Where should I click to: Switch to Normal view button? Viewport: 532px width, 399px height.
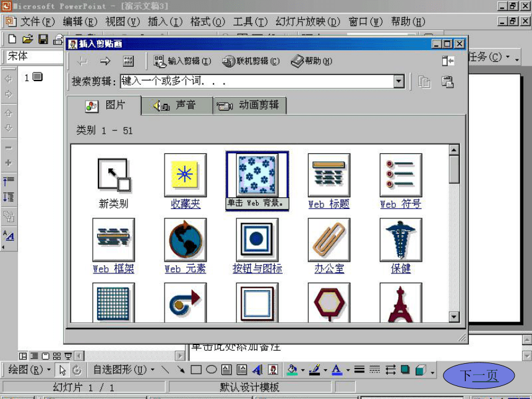(23, 356)
